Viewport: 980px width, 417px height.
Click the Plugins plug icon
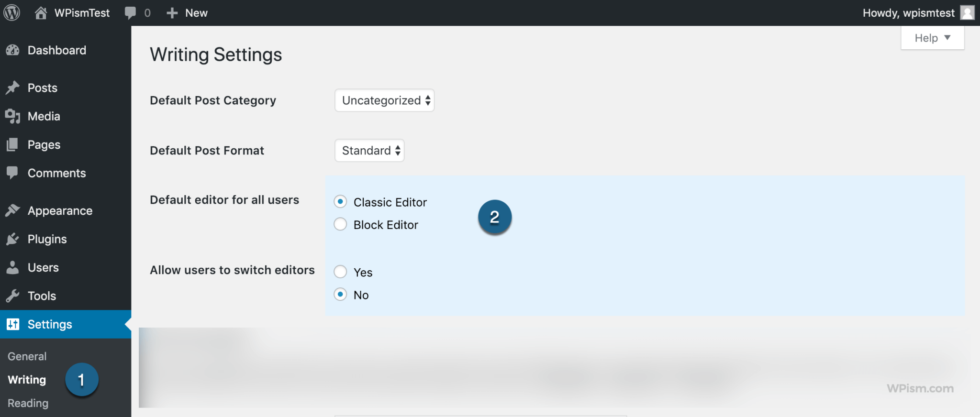(13, 239)
